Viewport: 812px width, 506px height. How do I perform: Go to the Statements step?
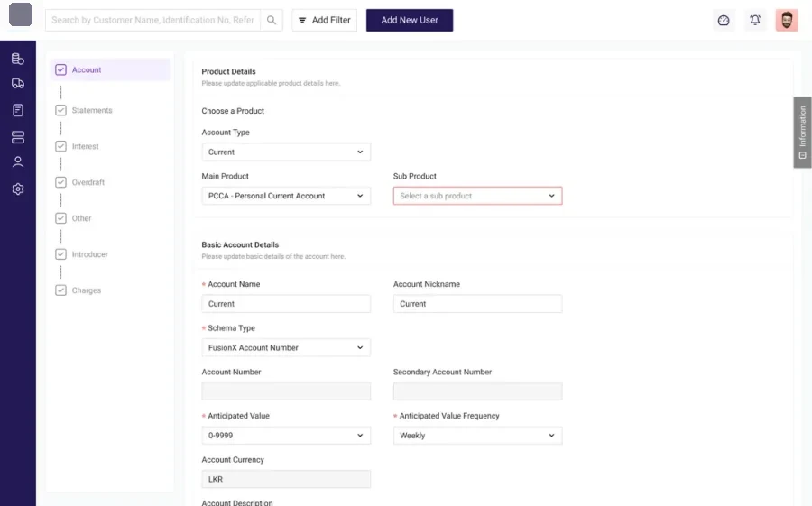click(92, 110)
